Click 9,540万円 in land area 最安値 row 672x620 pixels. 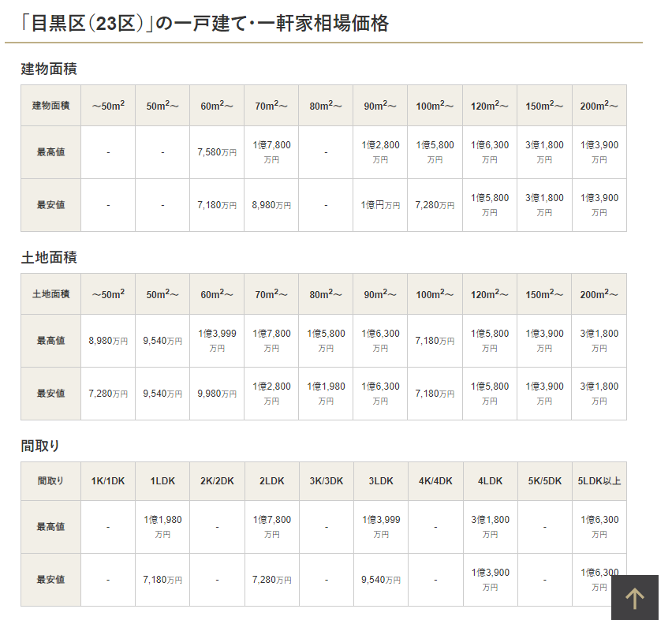tap(162, 394)
